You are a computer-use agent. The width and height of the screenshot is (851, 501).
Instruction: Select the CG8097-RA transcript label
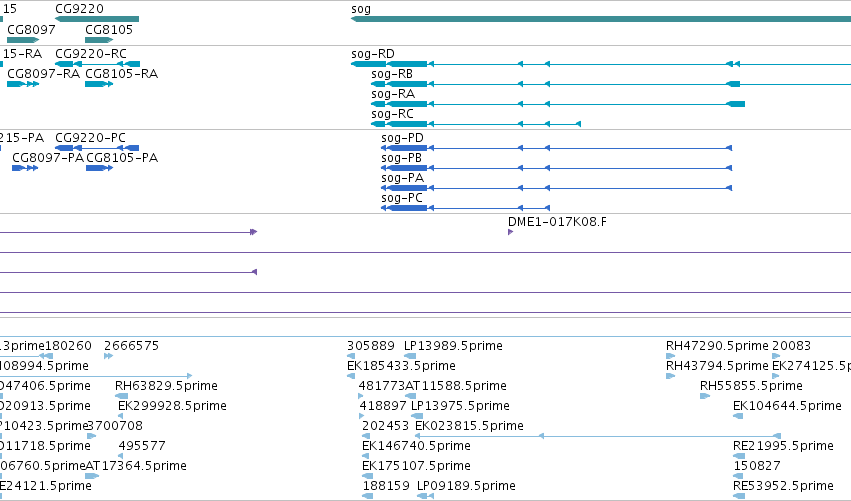point(43,74)
